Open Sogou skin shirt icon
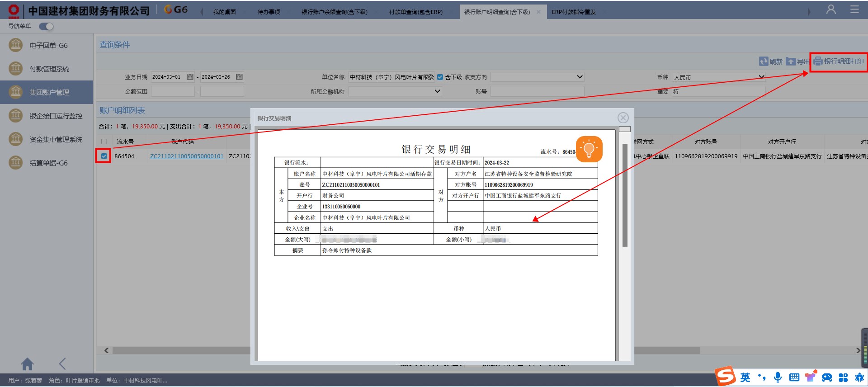This screenshot has height=387, width=868. 811,377
